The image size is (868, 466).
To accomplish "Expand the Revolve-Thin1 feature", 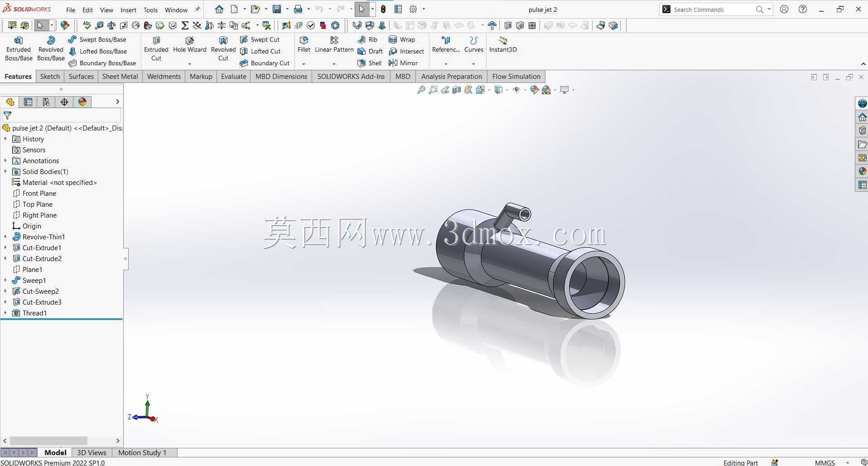I will 5,237.
